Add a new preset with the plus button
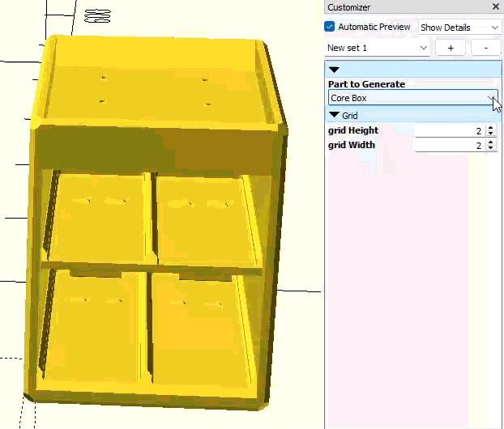 pyautogui.click(x=451, y=48)
